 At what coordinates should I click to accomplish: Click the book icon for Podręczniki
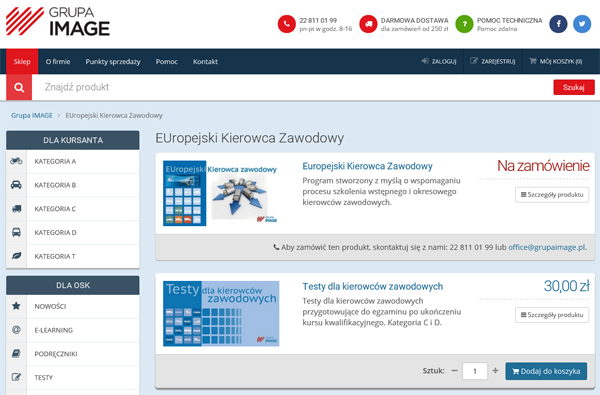pyautogui.click(x=16, y=353)
